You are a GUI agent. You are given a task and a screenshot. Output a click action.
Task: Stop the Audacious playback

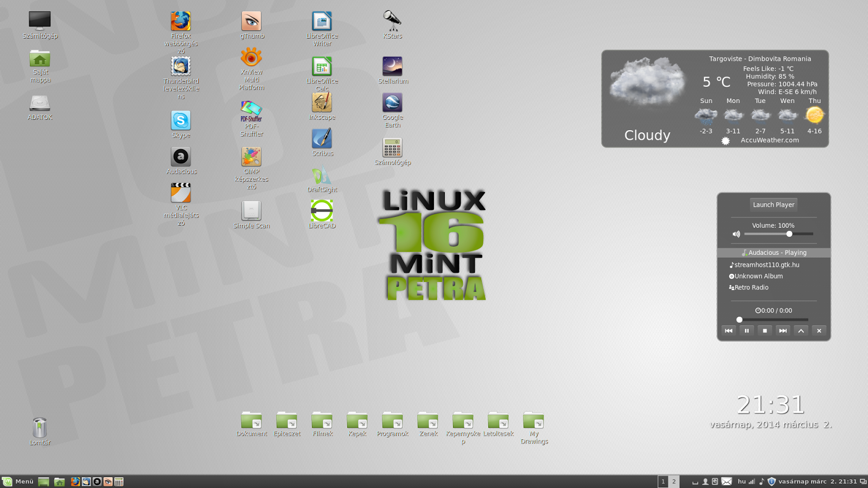pos(765,331)
